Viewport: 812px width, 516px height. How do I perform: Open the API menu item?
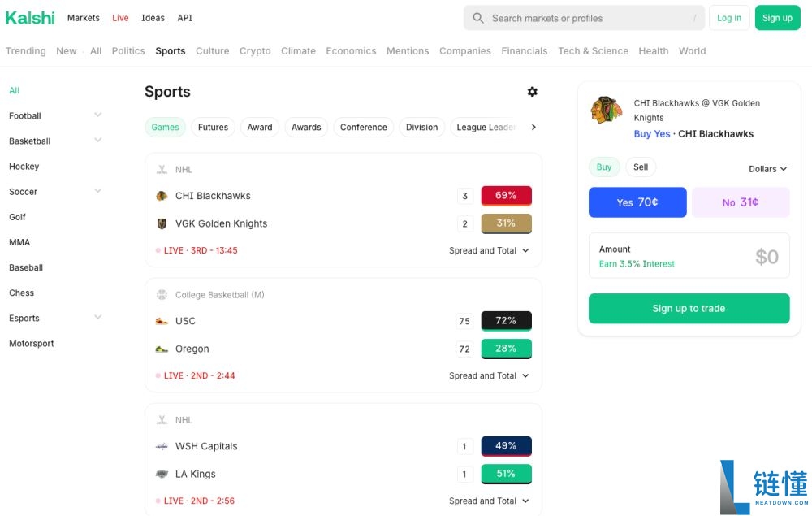pyautogui.click(x=185, y=18)
